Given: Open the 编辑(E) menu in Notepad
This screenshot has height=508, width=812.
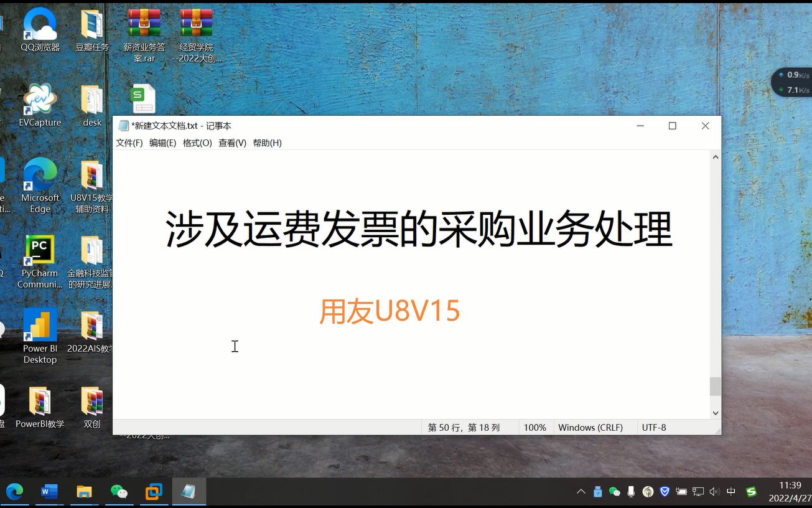Looking at the screenshot, I should [x=162, y=143].
